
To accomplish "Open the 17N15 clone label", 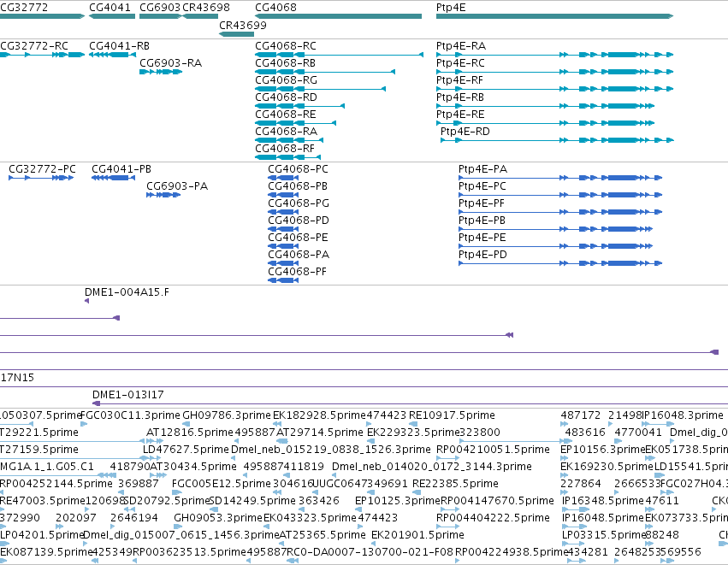I will [x=17, y=378].
